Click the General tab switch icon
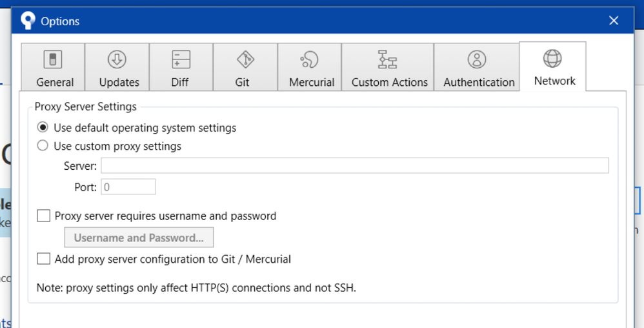 pyautogui.click(x=52, y=60)
